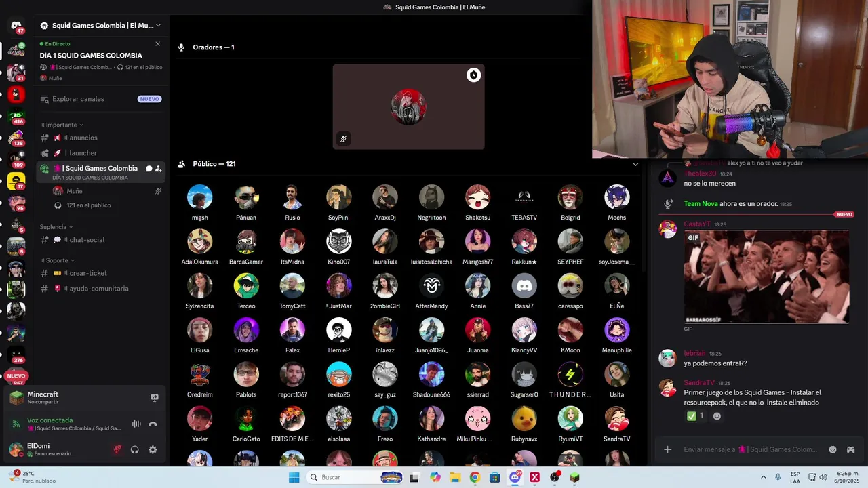The image size is (868, 488).
Task: Open the chat-social channel
Action: tap(100, 239)
